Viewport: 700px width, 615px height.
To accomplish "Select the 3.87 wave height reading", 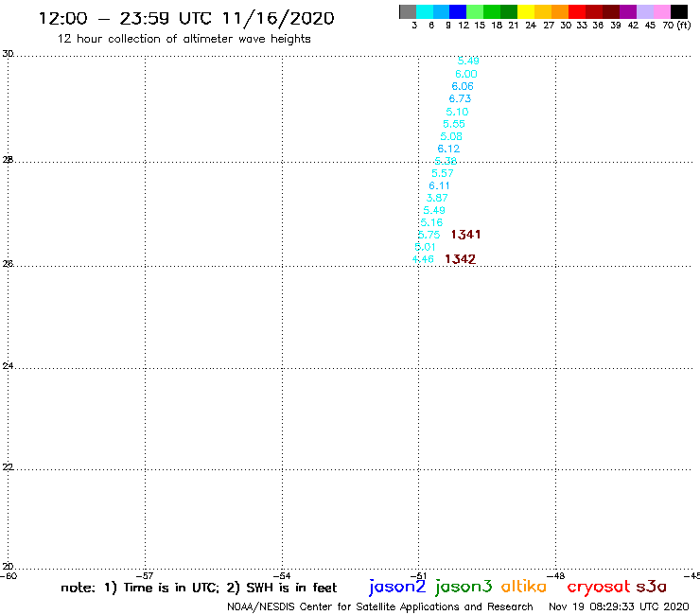I will coord(437,198).
